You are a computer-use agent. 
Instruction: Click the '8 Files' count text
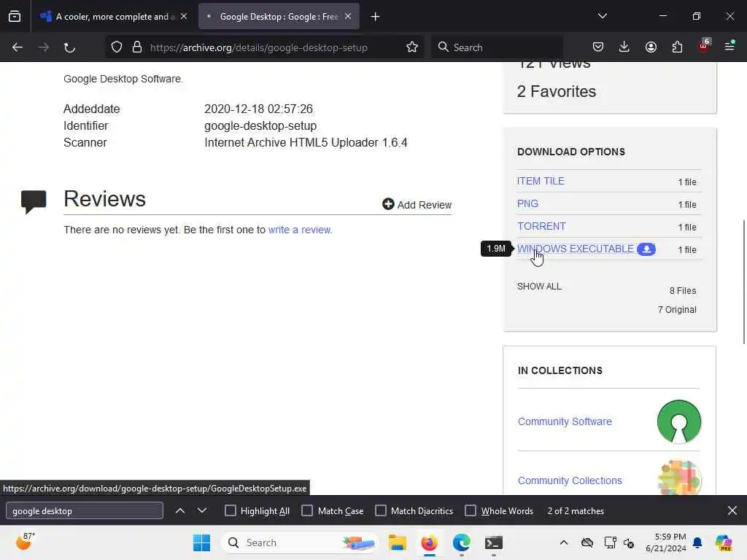pos(683,290)
